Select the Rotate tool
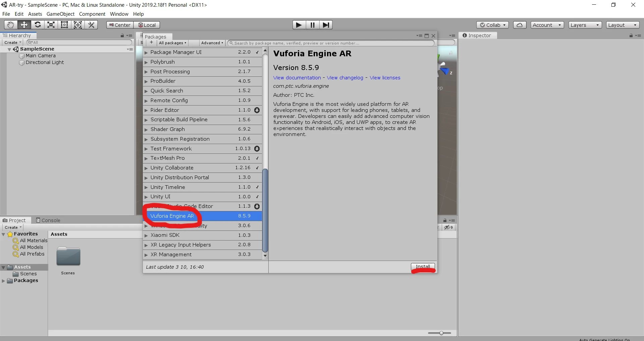The height and width of the screenshot is (341, 644). tap(38, 25)
